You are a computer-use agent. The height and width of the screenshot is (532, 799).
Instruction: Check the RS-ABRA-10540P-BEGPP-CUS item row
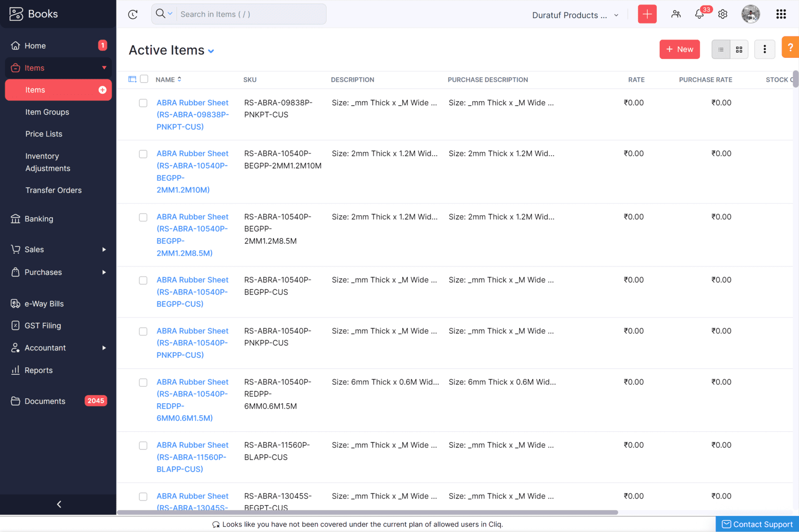pyautogui.click(x=143, y=280)
